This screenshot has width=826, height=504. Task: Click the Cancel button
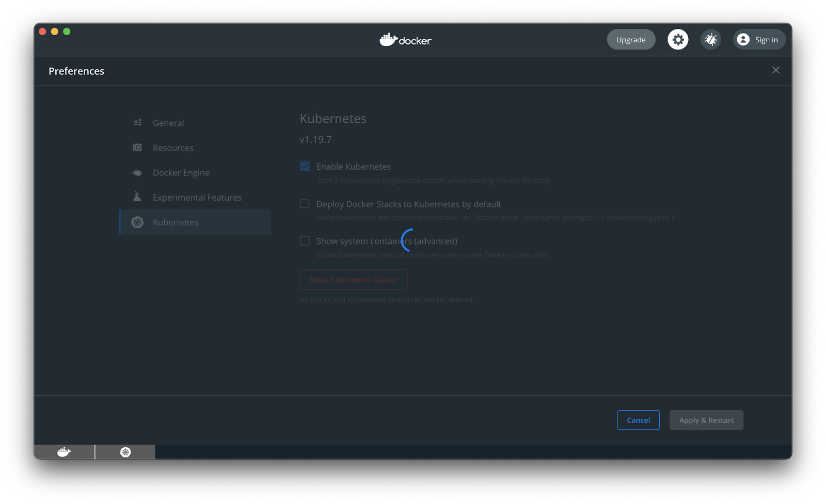[638, 420]
